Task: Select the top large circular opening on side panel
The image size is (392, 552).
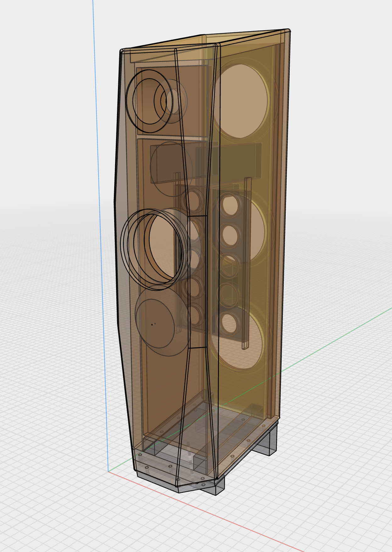Action: tap(241, 101)
